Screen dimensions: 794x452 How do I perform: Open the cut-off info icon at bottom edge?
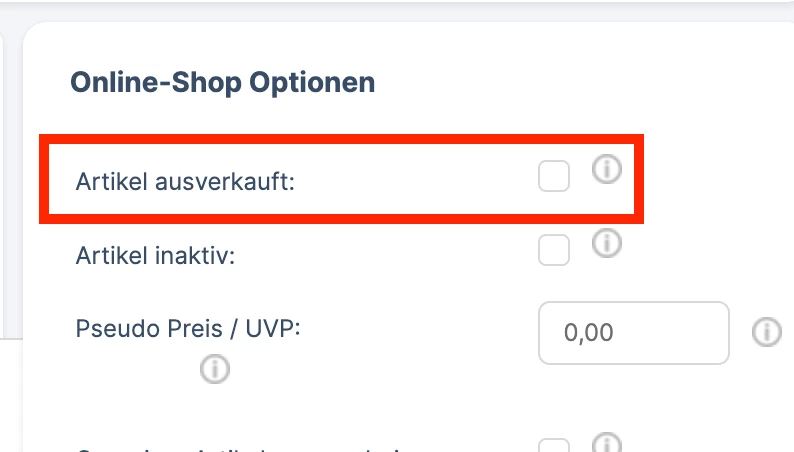click(607, 442)
